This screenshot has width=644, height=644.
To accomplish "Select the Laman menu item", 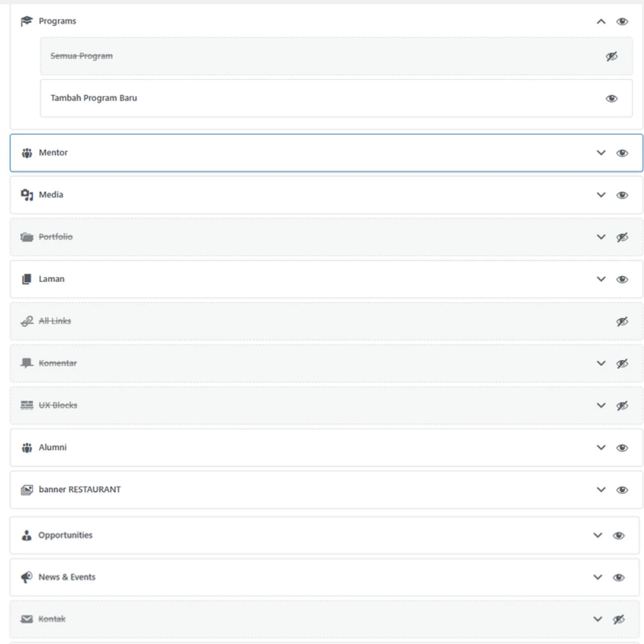I will (x=52, y=279).
